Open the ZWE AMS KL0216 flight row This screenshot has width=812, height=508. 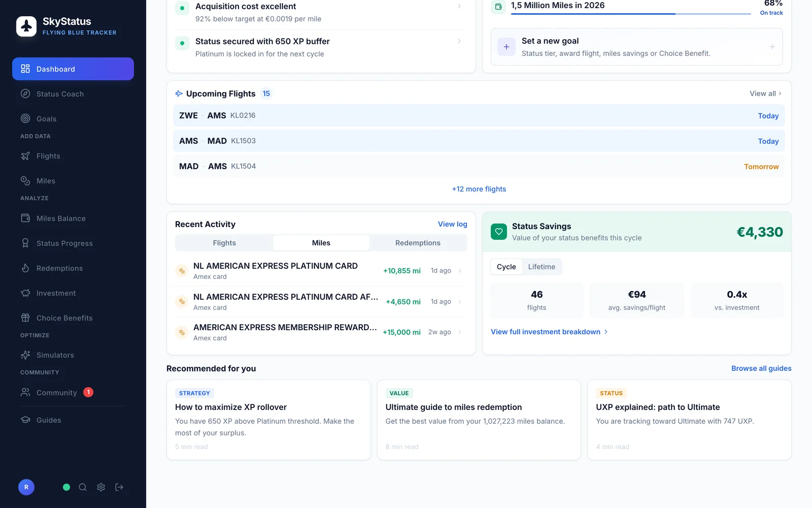479,115
